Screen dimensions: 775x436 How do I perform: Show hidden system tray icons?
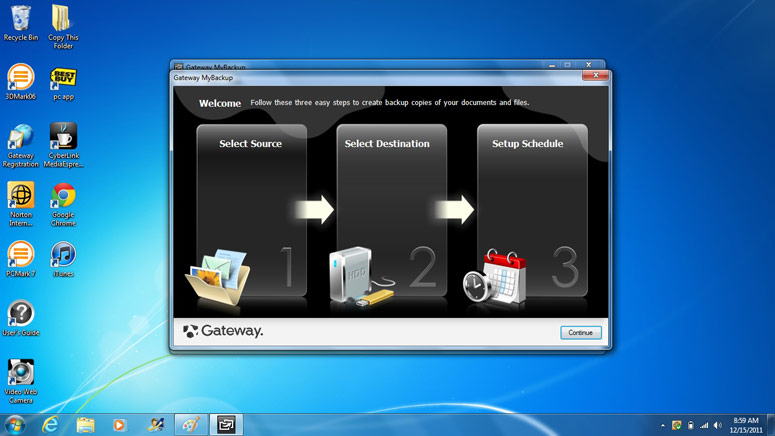tap(662, 425)
